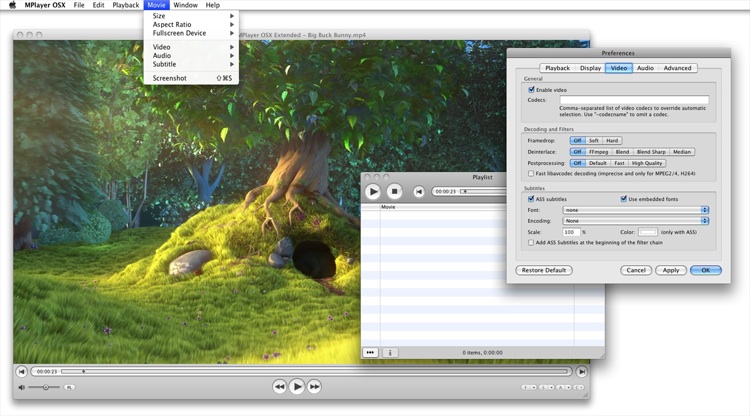Rewind using the main player's rewind button

[x=279, y=386]
